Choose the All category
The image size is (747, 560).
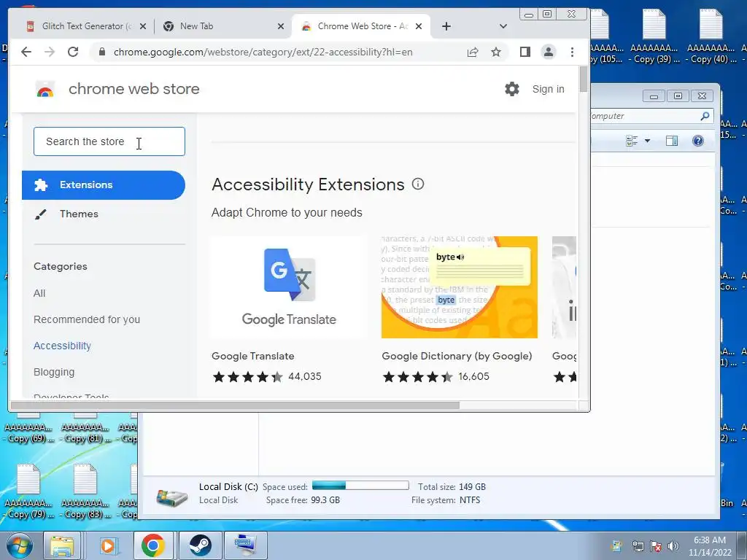click(x=39, y=293)
